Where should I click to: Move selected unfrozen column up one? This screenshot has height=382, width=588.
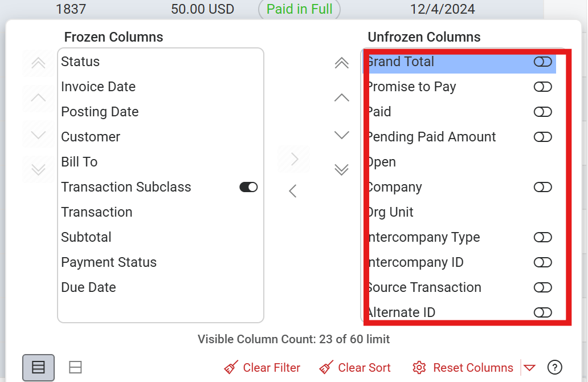[x=341, y=98]
